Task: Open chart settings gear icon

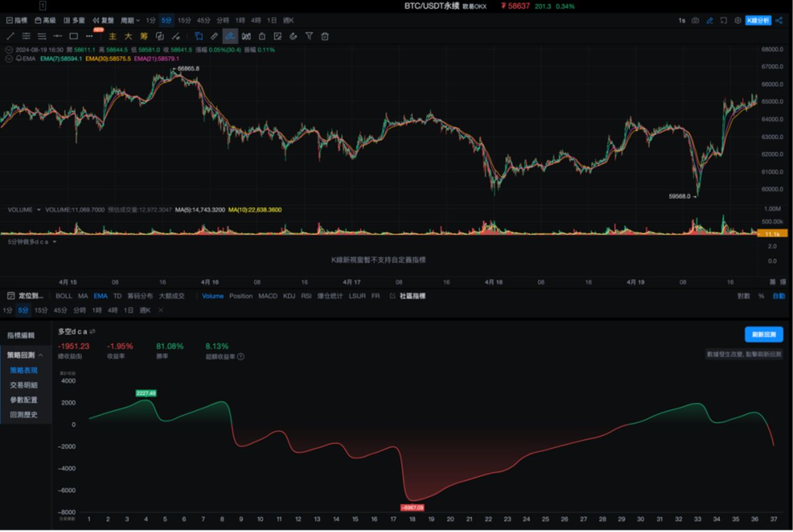Action: click(737, 21)
